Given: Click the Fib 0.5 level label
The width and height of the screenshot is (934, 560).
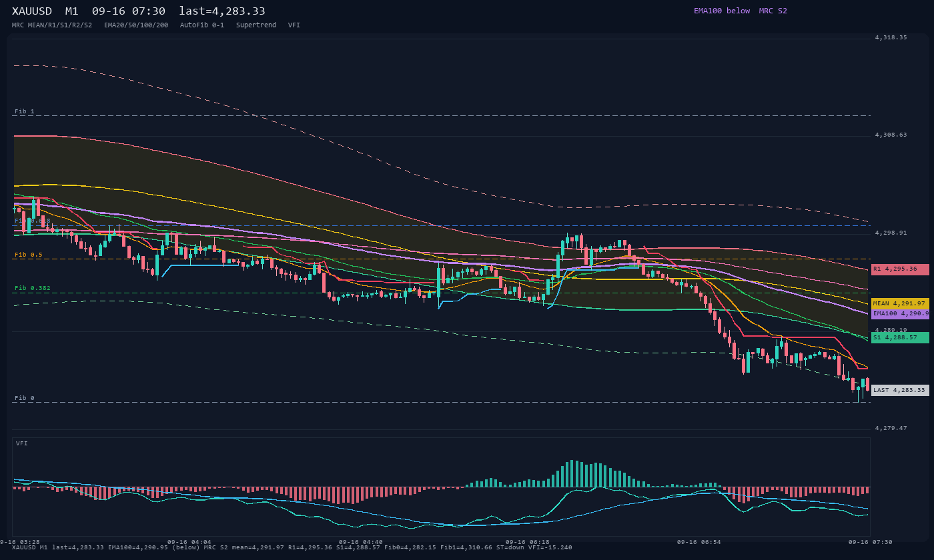Looking at the screenshot, I should 29,255.
